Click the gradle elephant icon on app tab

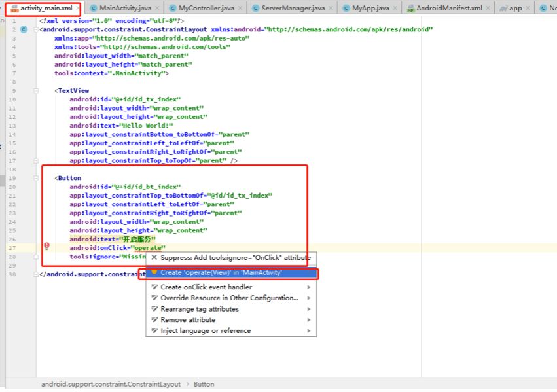pyautogui.click(x=503, y=9)
